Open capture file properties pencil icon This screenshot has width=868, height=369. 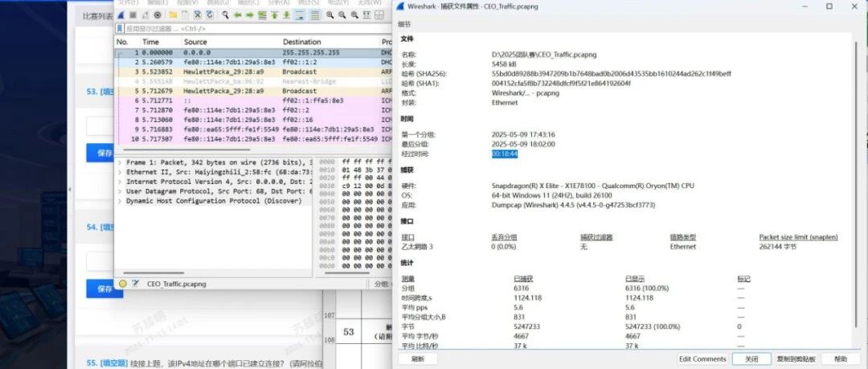(135, 284)
